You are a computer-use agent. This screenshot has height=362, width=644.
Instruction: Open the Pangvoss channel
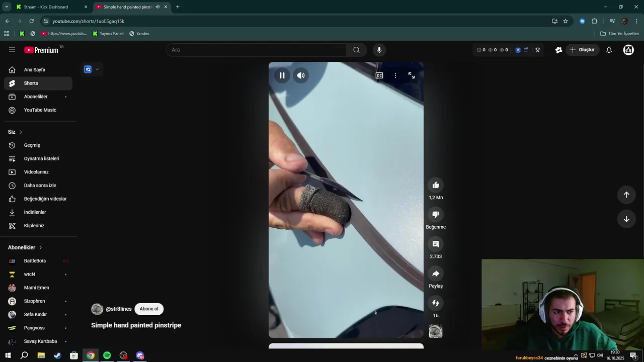(38, 328)
